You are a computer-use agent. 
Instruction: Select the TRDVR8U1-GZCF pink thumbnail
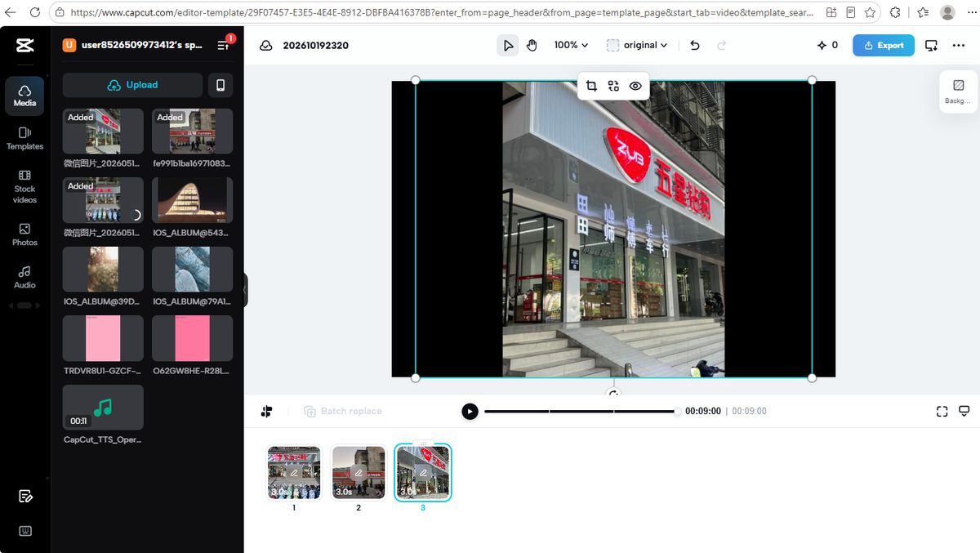click(103, 339)
